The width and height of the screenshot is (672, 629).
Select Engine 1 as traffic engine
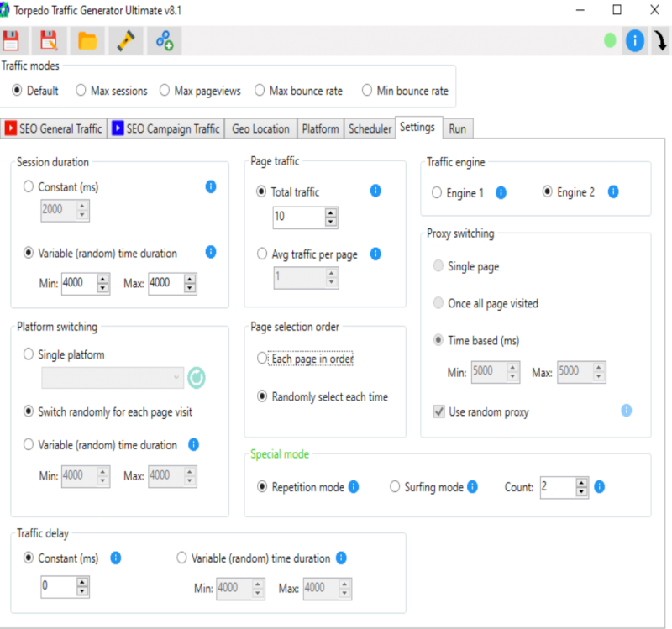tap(437, 192)
